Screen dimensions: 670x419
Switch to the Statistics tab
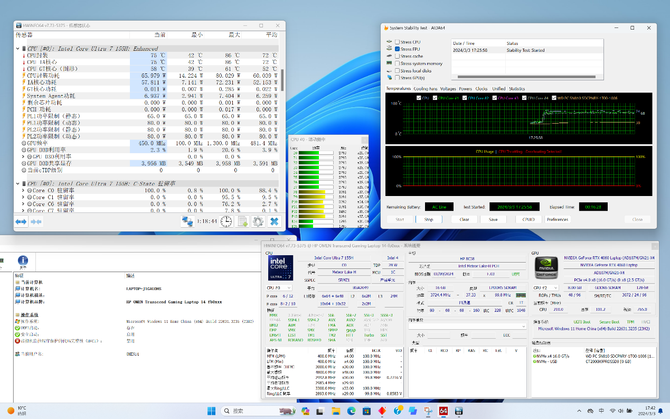click(x=517, y=89)
